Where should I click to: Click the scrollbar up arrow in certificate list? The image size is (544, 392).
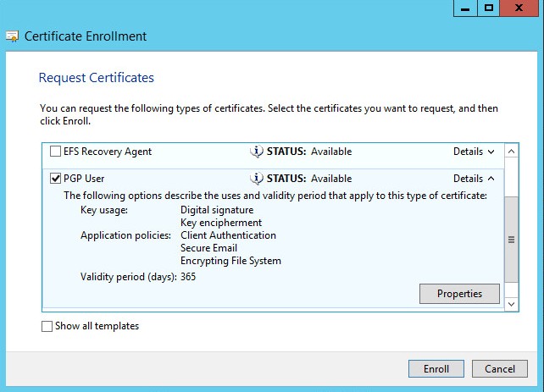coord(512,152)
